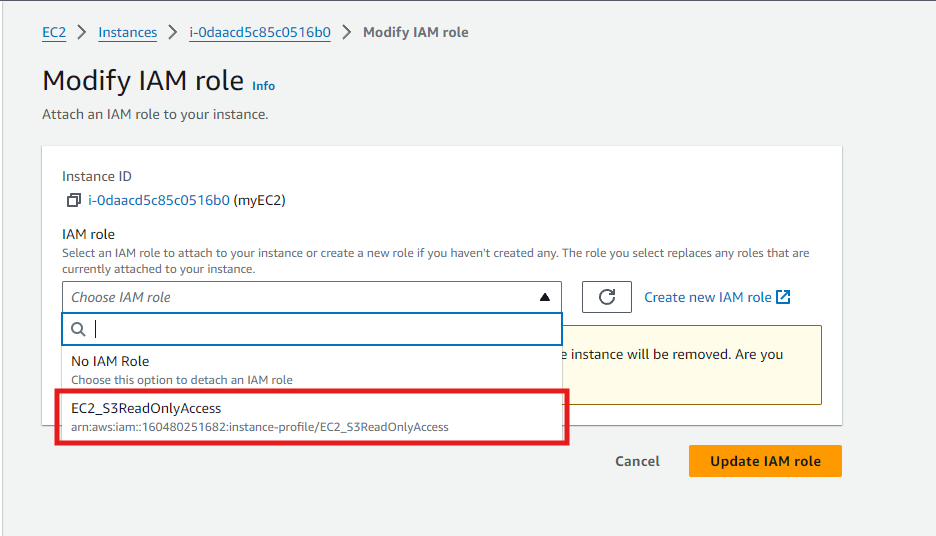Click the refresh IAM roles icon button
Image resolution: width=936 pixels, height=536 pixels.
[606, 297]
